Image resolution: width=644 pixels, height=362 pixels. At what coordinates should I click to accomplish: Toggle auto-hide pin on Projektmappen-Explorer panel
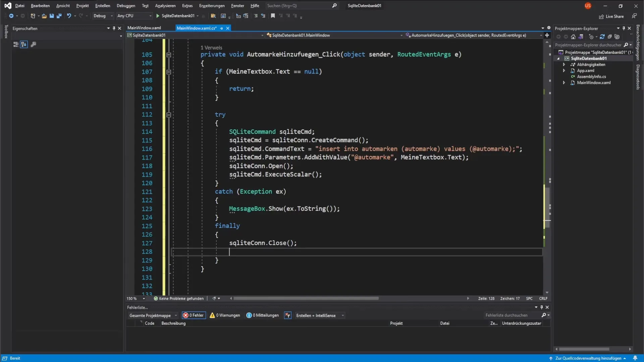tap(624, 28)
